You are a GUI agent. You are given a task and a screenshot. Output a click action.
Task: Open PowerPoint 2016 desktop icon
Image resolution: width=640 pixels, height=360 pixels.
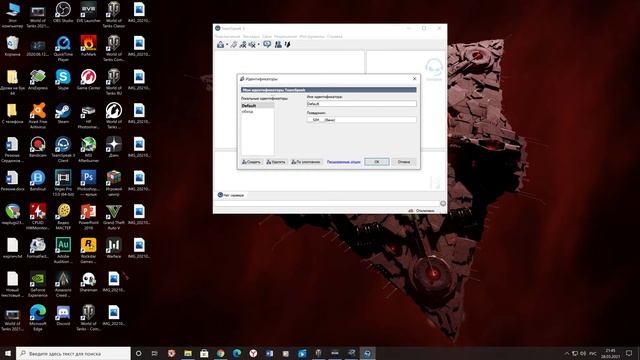[x=88, y=217]
